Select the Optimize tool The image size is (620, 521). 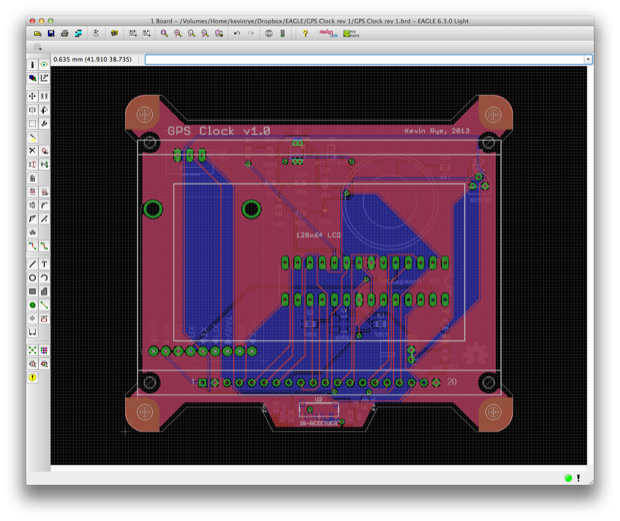44,219
